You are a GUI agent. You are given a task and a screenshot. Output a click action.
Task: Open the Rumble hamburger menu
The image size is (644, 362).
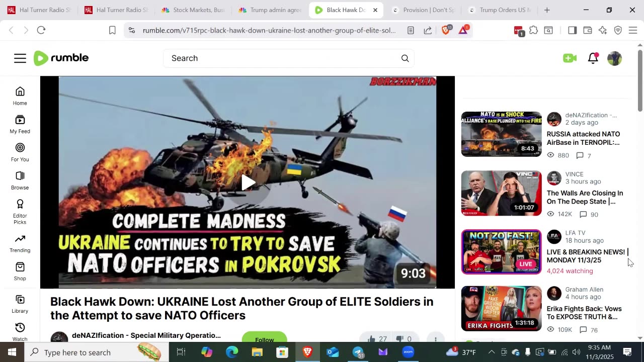pos(20,58)
